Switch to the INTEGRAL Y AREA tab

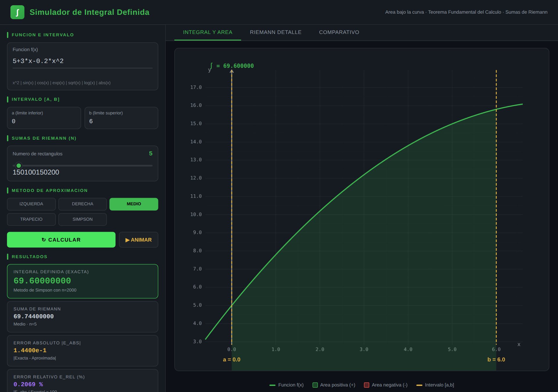[208, 32]
